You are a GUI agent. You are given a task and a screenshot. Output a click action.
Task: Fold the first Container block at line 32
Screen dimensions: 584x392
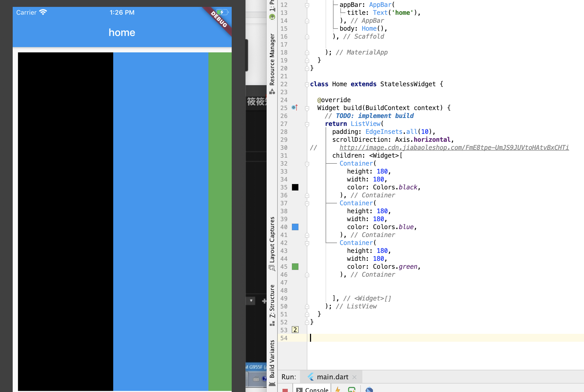(307, 164)
